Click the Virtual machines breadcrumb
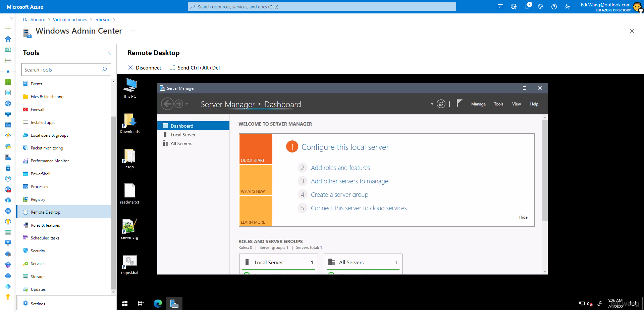 click(70, 19)
